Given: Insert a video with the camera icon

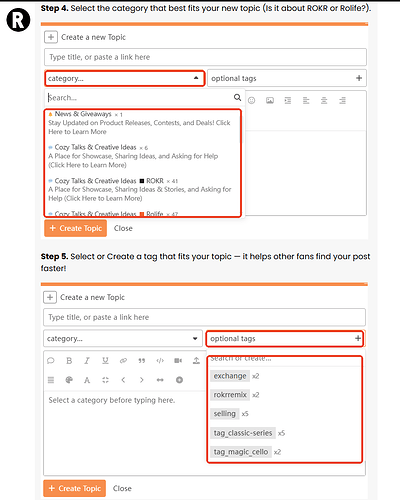Looking at the screenshot, I should [178, 361].
